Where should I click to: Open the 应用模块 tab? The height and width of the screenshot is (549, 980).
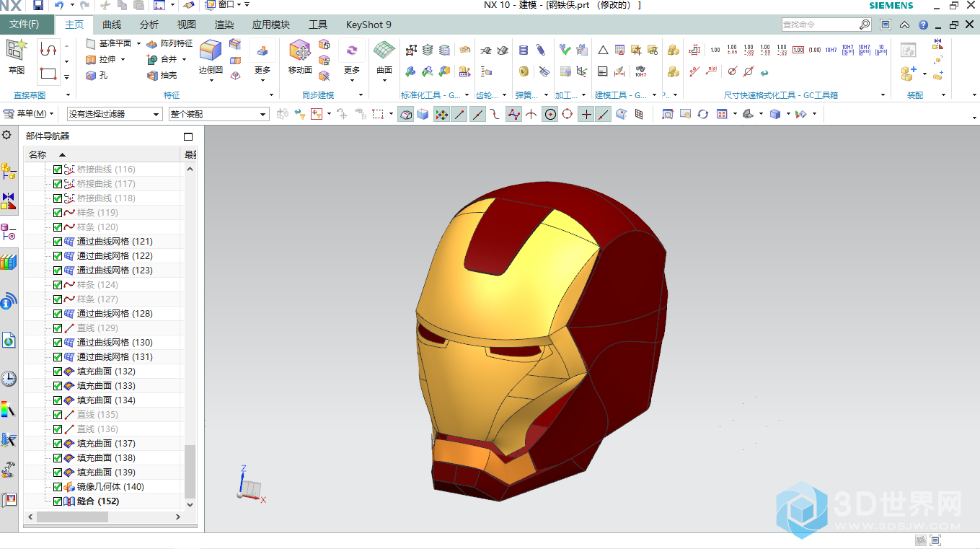pyautogui.click(x=271, y=25)
